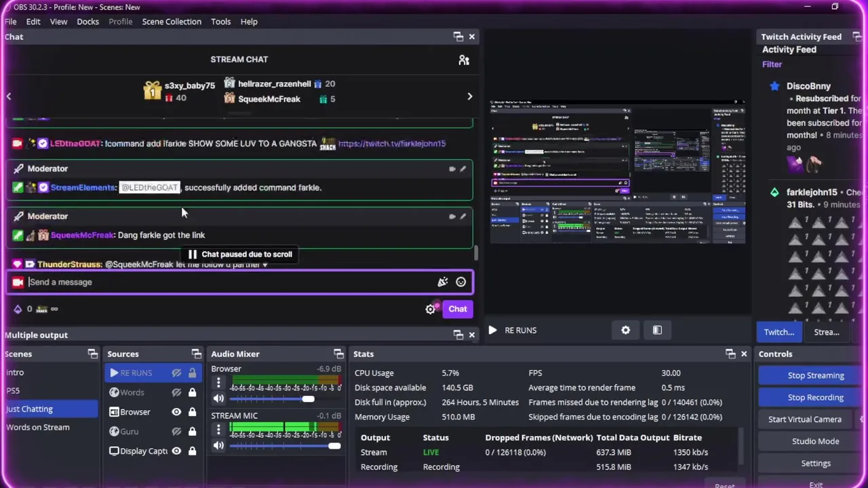The width and height of the screenshot is (868, 488).
Task: Click Start Virtual Camera button
Action: click(805, 420)
